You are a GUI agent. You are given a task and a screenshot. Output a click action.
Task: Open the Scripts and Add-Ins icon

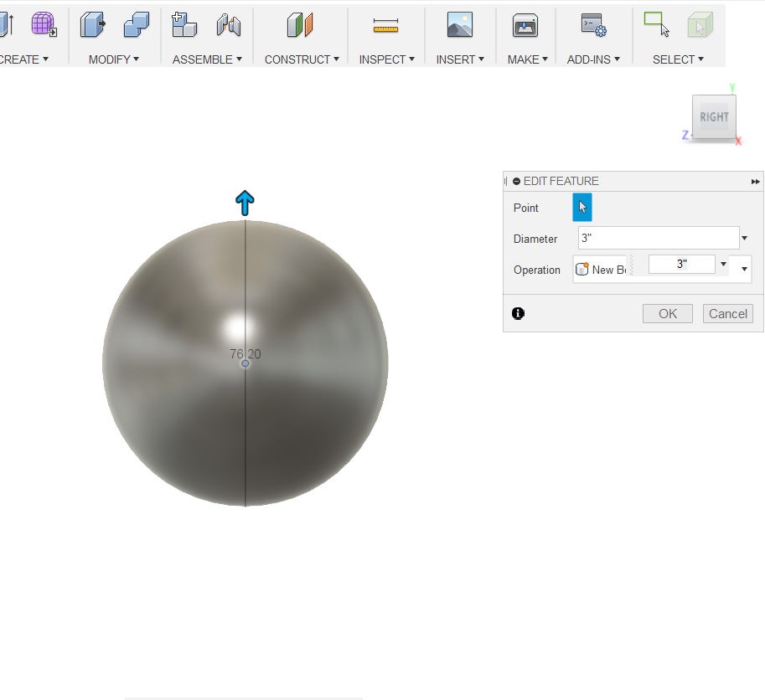tap(593, 25)
